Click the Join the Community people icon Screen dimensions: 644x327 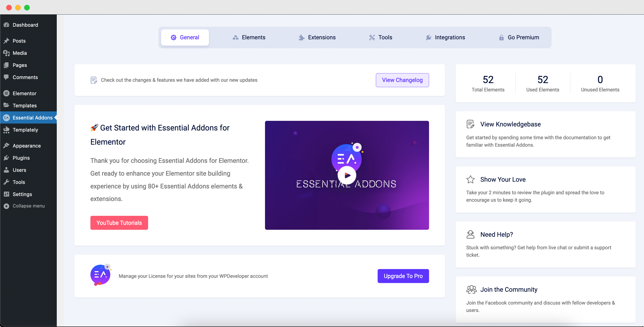(x=471, y=289)
